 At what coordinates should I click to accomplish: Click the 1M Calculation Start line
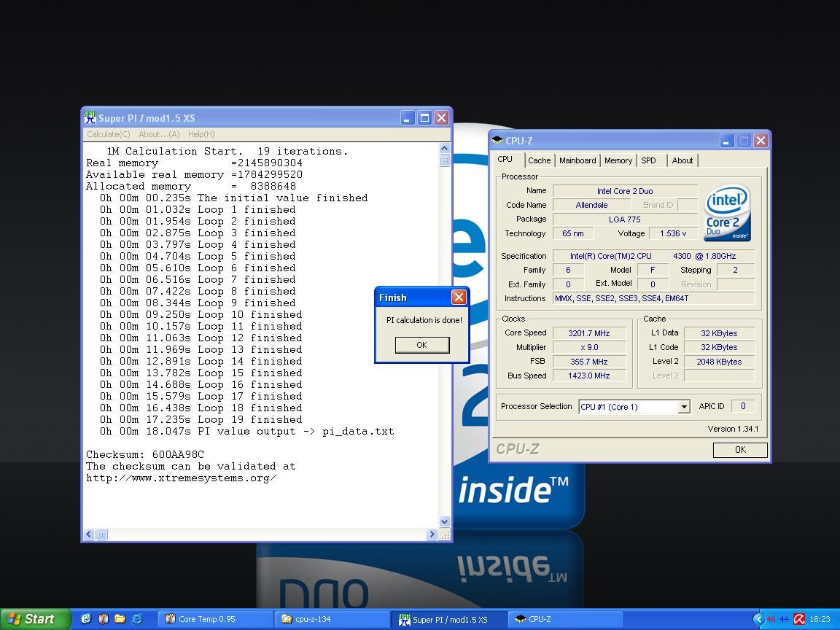coord(227,152)
